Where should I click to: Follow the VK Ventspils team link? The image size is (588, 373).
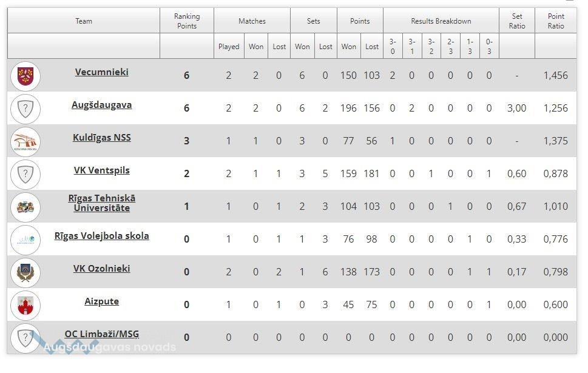click(102, 170)
